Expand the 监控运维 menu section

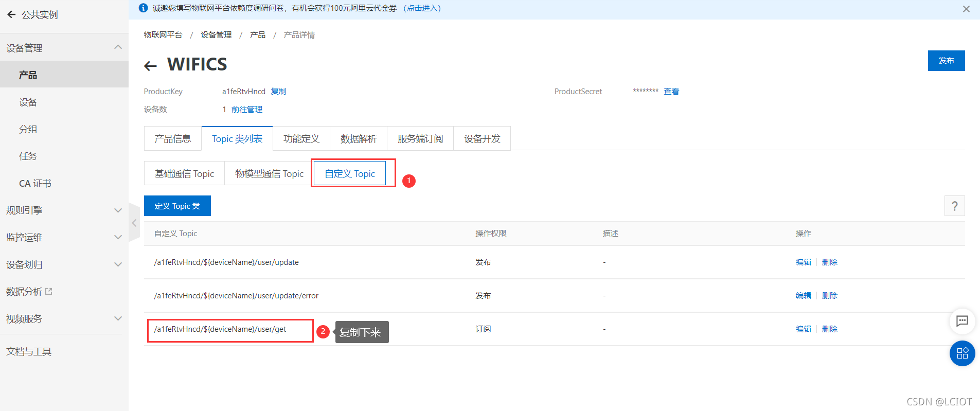coord(118,237)
